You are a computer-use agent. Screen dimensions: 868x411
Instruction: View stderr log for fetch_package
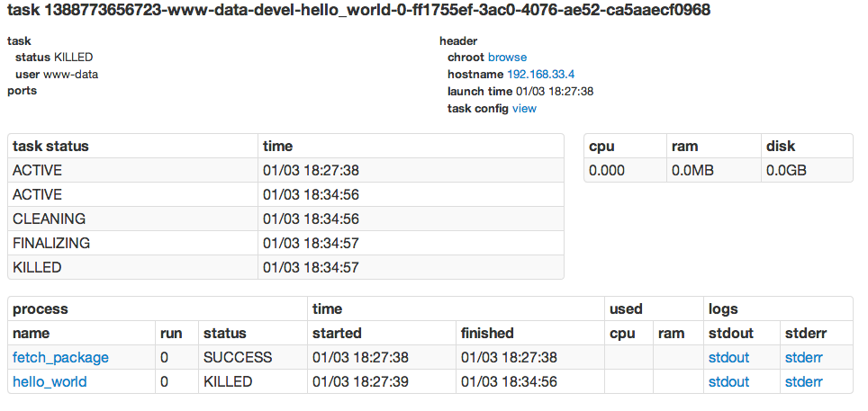(x=803, y=358)
